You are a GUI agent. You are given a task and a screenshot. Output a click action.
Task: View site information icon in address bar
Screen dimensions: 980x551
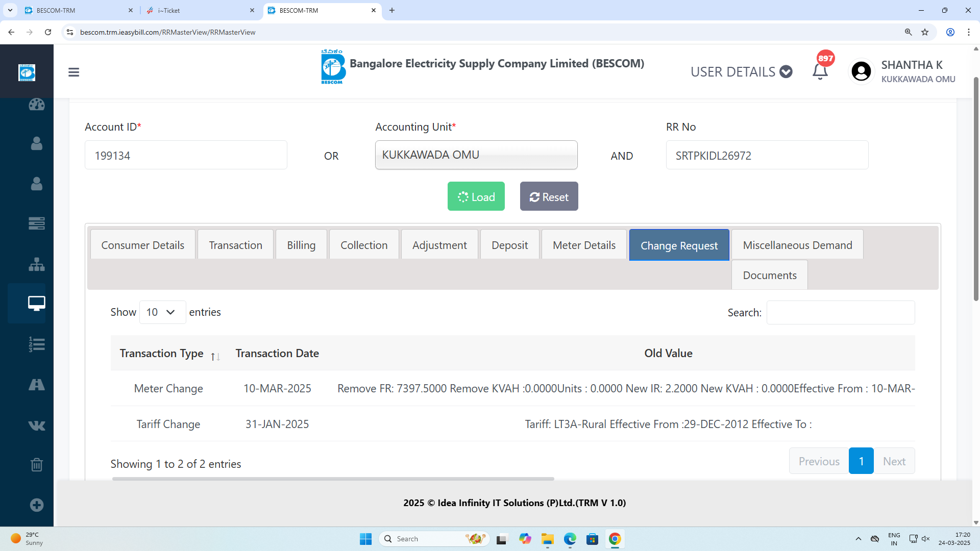[x=70, y=32]
